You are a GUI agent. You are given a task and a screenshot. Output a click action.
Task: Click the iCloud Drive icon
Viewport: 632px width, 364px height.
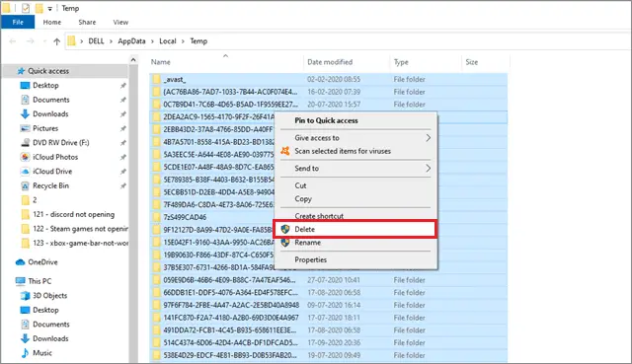(25, 172)
